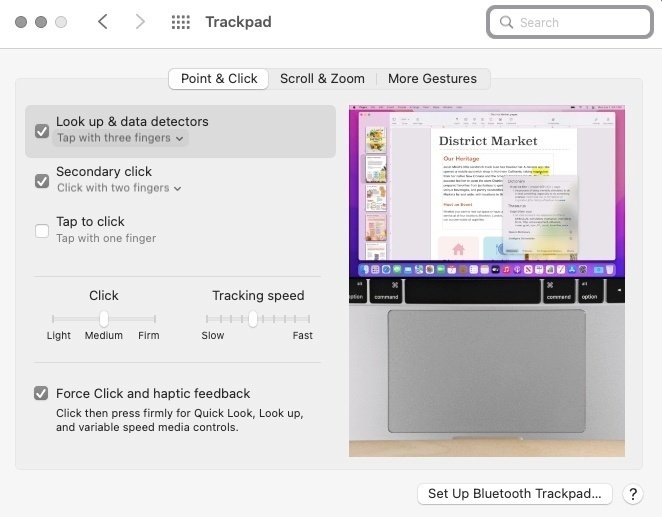Open help with the question mark button

632,493
